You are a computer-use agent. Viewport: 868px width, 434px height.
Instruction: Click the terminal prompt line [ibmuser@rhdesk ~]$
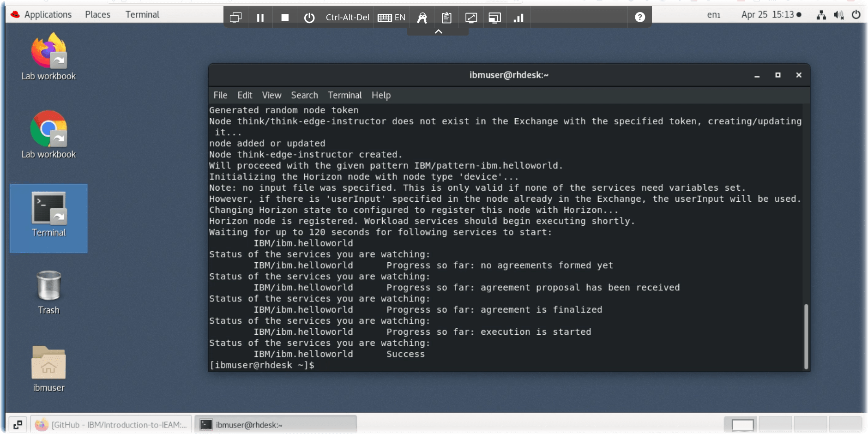click(x=262, y=365)
